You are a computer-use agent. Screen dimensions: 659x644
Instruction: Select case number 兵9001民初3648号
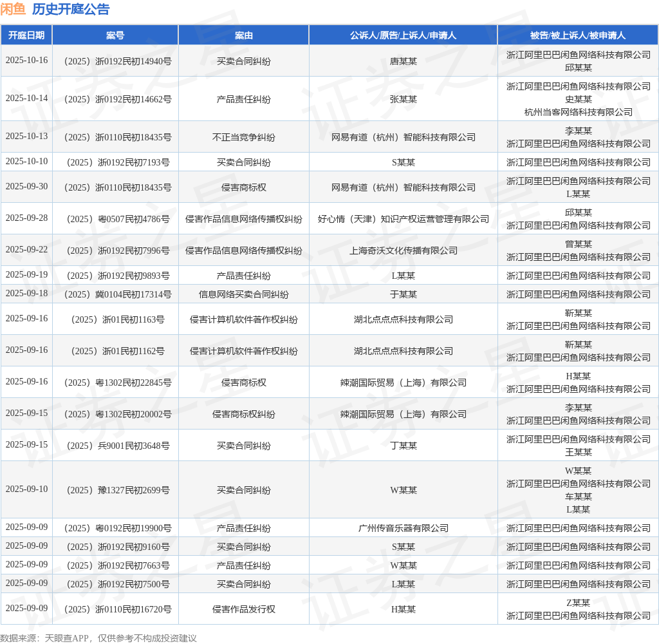[118, 446]
